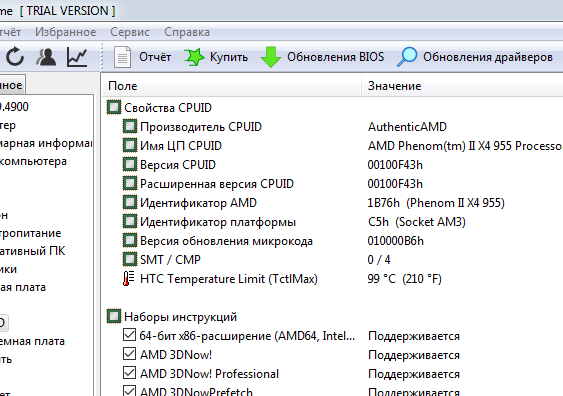Click the Отчёт document icon

(x=122, y=57)
